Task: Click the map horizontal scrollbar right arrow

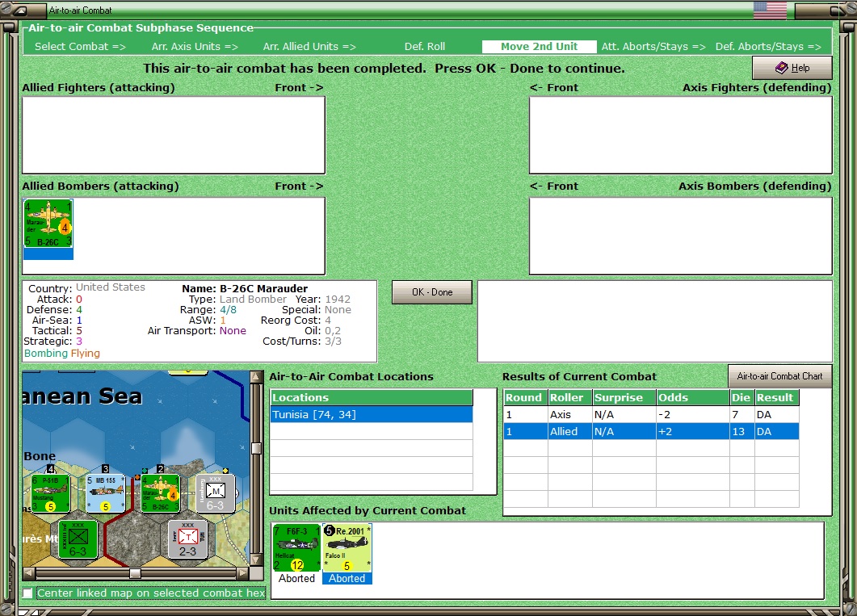Action: click(242, 573)
